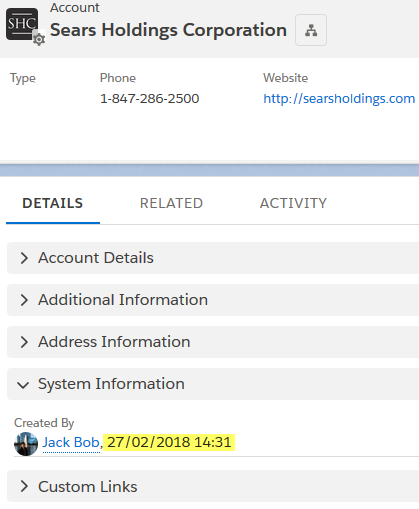419x509 pixels.
Task: Click the Sears Holdings Corporation title
Action: click(x=168, y=30)
